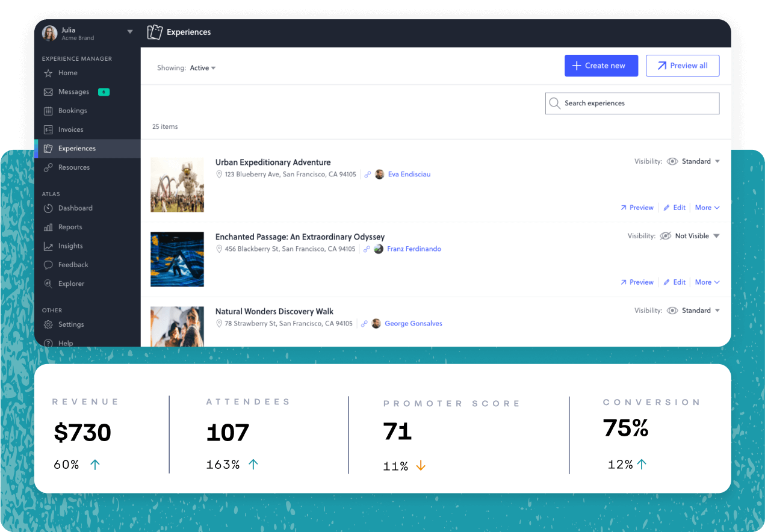
Task: Open Enchanted Passage thumbnail image
Action: point(177,259)
